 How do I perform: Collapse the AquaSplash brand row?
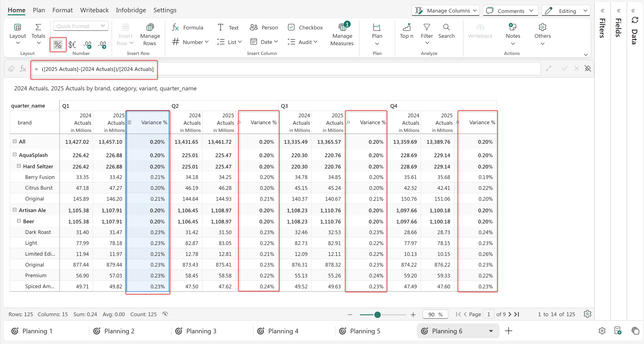coord(15,155)
